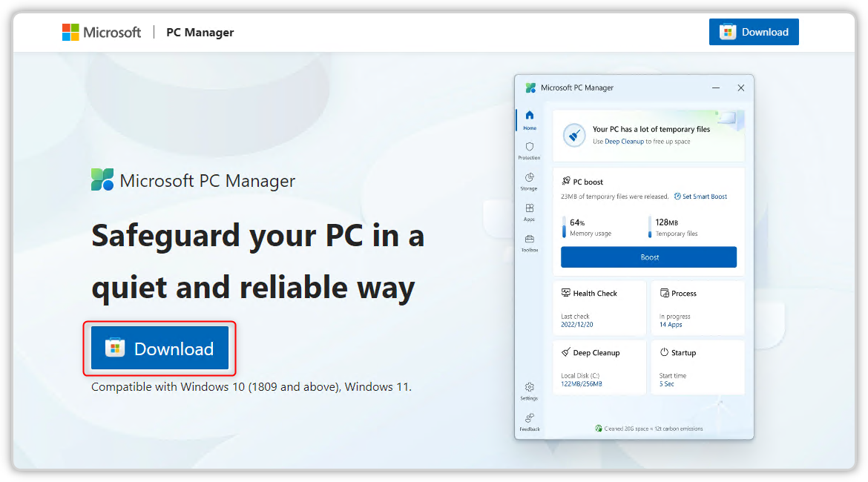Open the Startup card

tap(697, 368)
